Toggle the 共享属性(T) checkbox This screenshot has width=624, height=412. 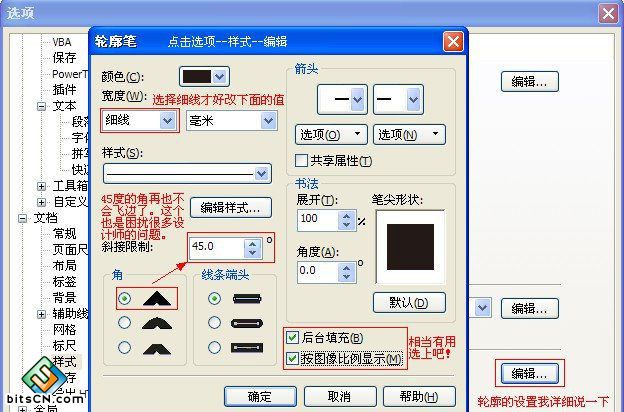coord(301,160)
